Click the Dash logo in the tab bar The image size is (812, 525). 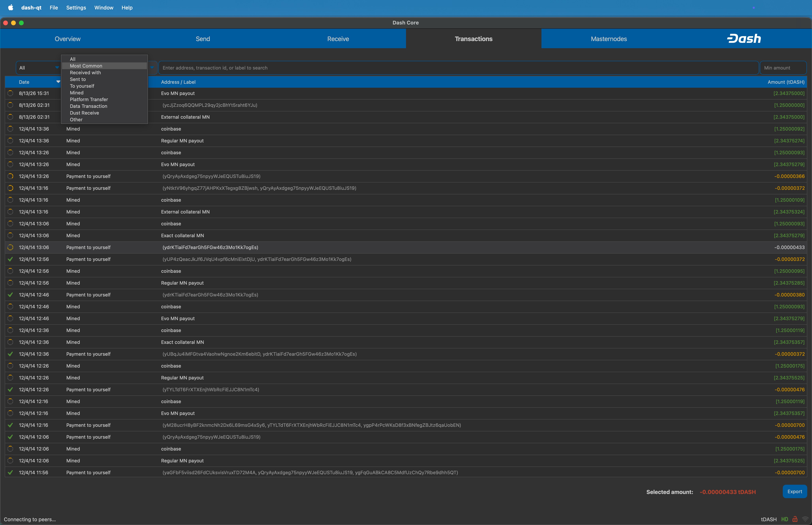pyautogui.click(x=744, y=39)
